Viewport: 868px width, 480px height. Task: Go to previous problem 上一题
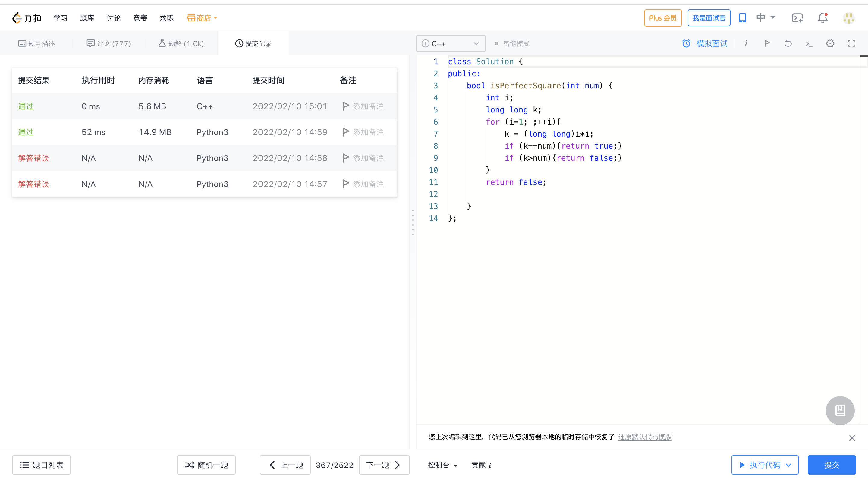tap(285, 465)
